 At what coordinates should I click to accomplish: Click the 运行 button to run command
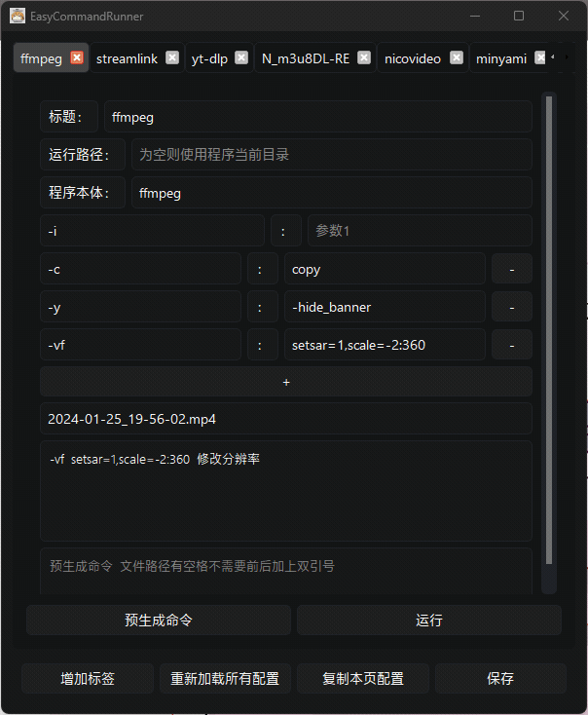(429, 621)
